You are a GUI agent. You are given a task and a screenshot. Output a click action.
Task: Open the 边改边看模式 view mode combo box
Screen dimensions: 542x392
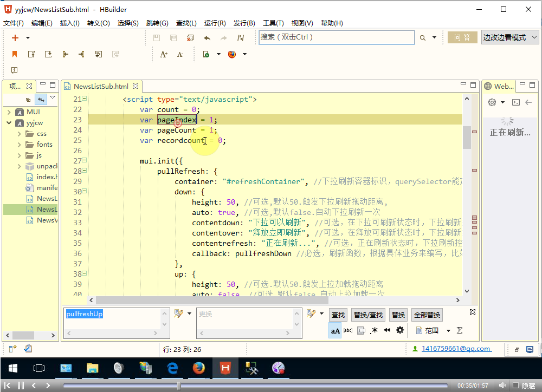click(x=510, y=37)
